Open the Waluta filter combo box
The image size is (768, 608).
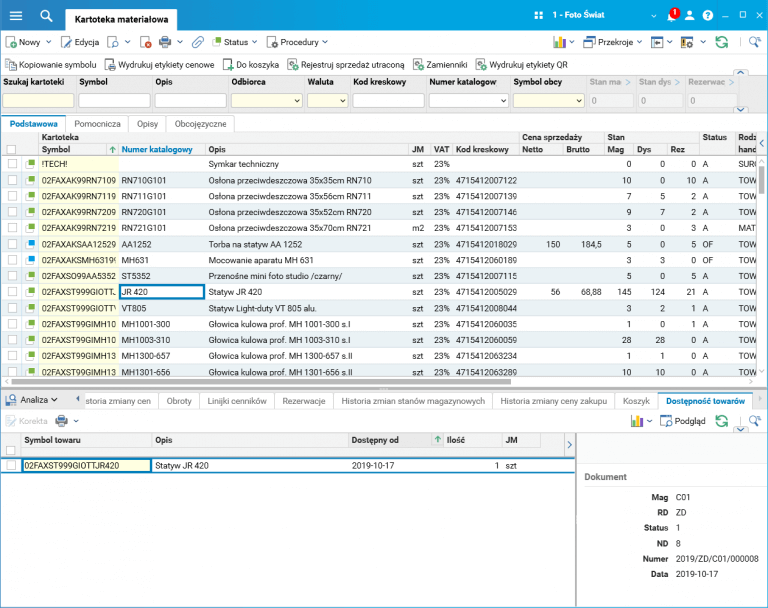327,100
